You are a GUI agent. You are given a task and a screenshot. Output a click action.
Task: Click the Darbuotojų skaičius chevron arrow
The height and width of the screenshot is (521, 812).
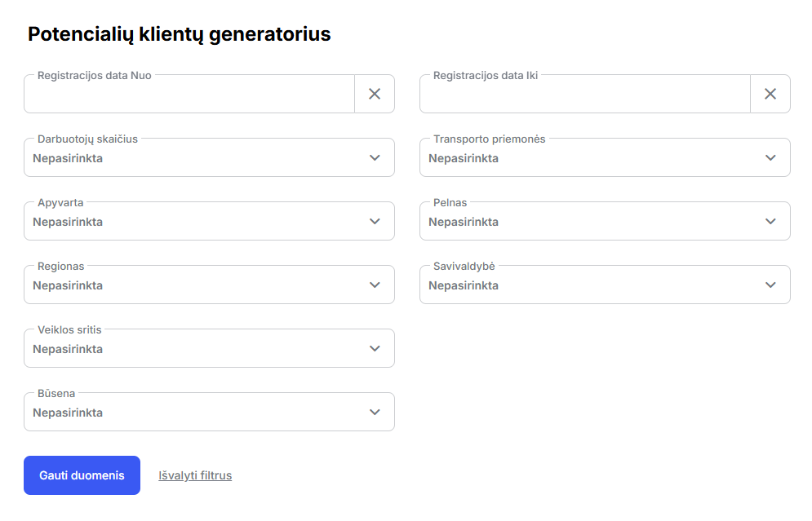(375, 157)
